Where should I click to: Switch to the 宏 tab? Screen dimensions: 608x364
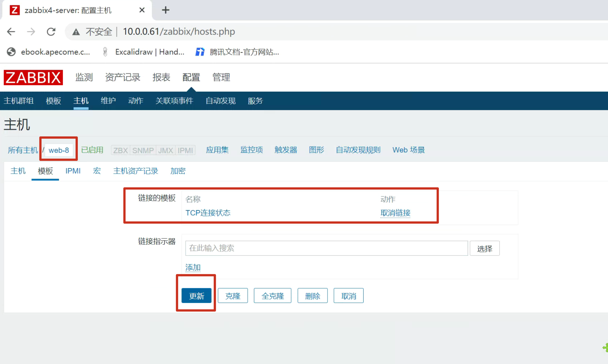(97, 171)
